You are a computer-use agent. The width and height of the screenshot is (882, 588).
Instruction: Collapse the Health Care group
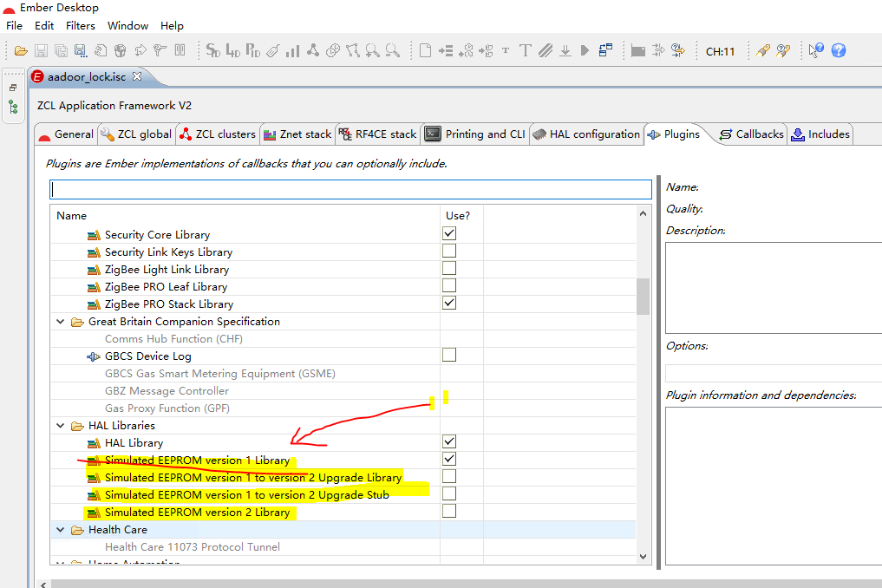click(x=60, y=530)
